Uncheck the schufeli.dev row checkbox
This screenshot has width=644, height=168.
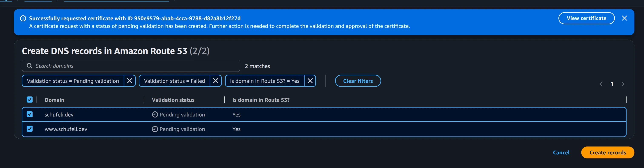[x=30, y=114]
